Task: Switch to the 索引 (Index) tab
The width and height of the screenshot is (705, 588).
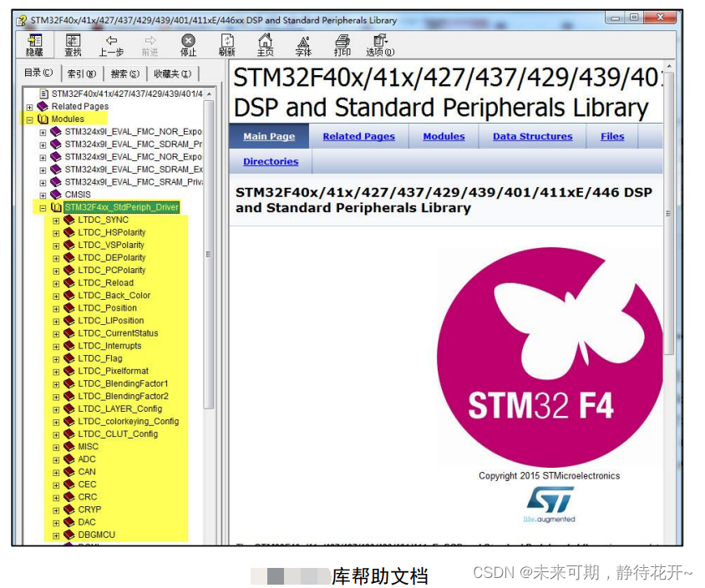Action: (x=81, y=73)
